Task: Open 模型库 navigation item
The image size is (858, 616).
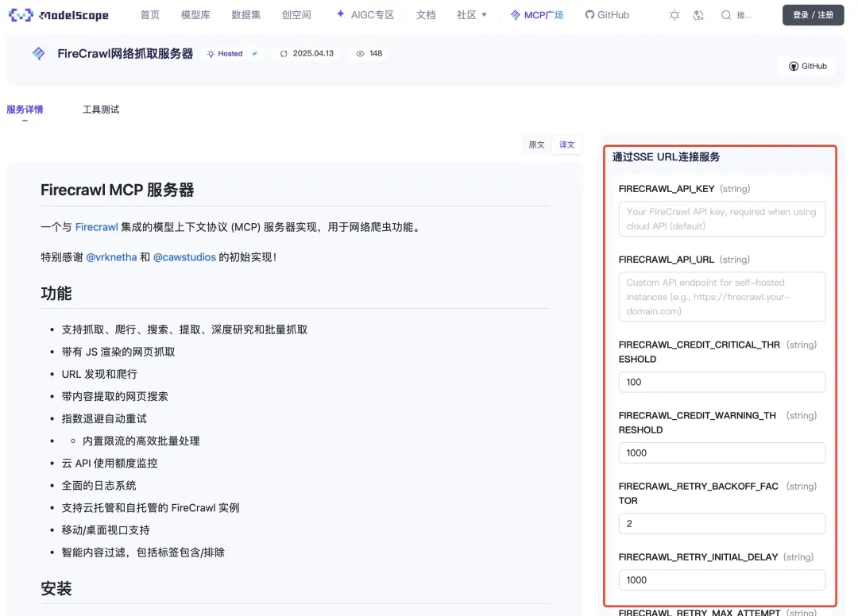Action: 195,15
